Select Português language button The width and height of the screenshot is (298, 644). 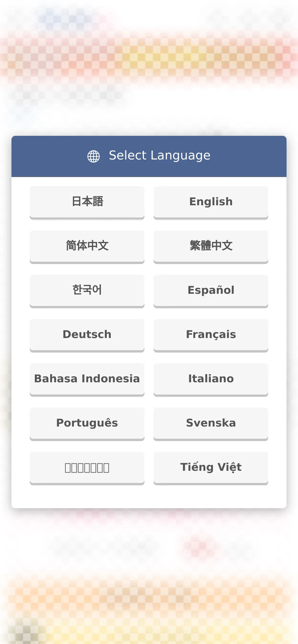[x=87, y=424]
